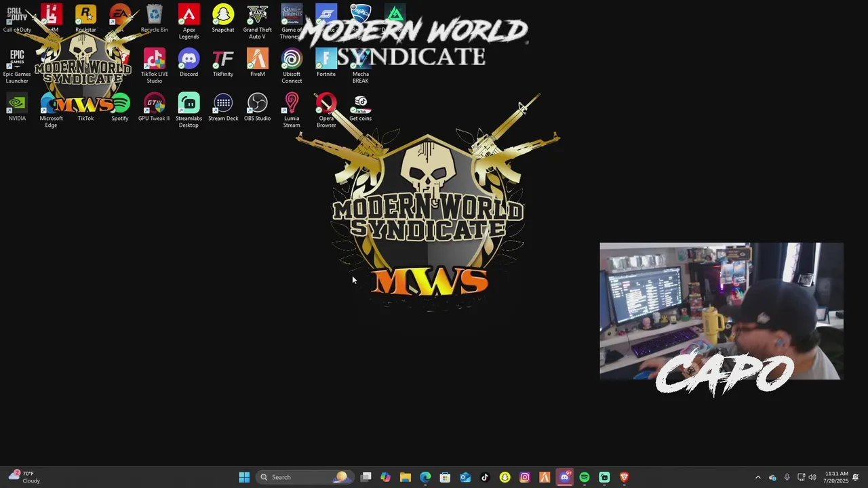Open the Rockstar launcher desktop icon
Viewport: 868px width, 488px height.
pos(85,19)
